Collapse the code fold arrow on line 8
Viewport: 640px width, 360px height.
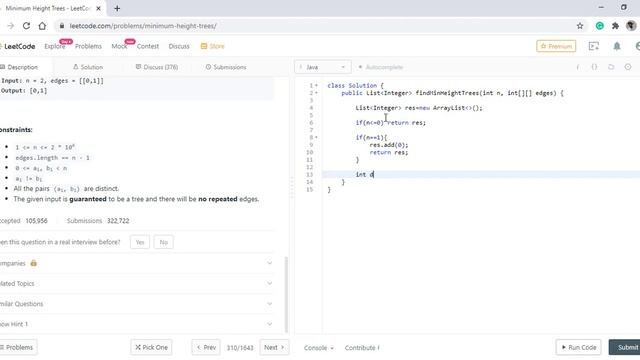pyautogui.click(x=316, y=138)
